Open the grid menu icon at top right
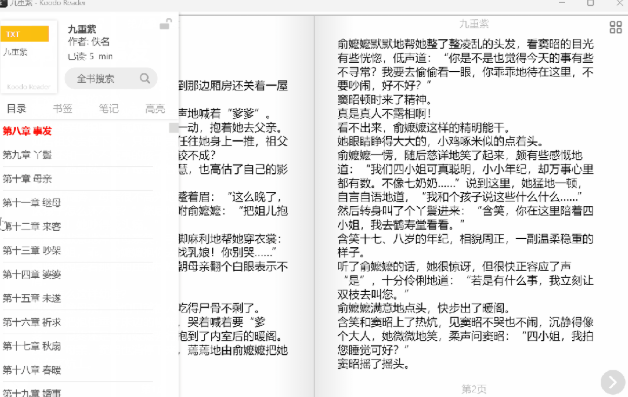Image resolution: width=628 pixels, height=397 pixels. (616, 27)
